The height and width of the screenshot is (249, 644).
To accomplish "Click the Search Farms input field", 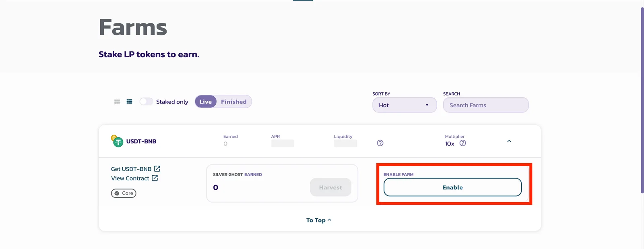I will pos(486,105).
